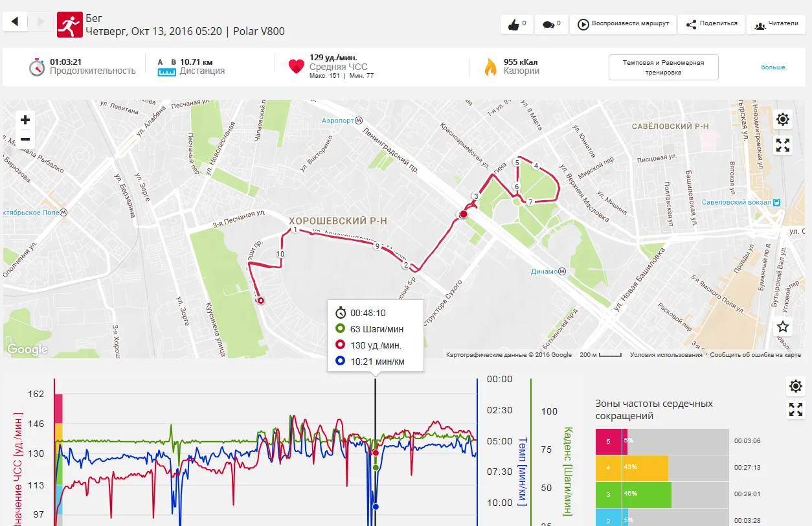Open Читатели followers button
The width and height of the screenshot is (812, 526).
pyautogui.click(x=776, y=25)
